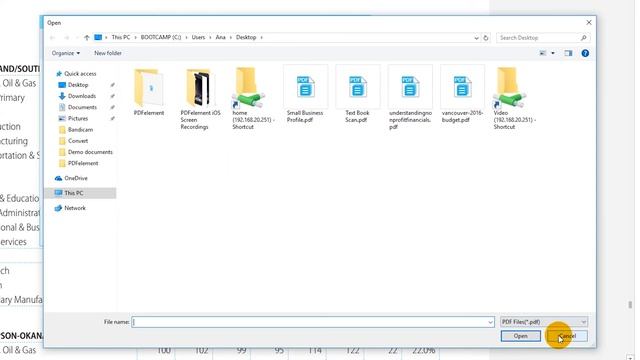Select PDFelement iOS Screen Recordings folder
This screenshot has height=360, width=640.
pyautogui.click(x=200, y=99)
